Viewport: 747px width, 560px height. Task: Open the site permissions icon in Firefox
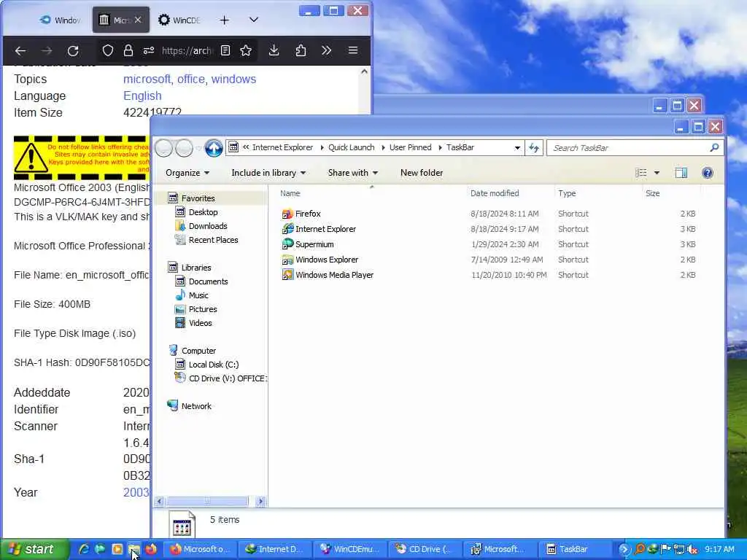[x=149, y=50]
